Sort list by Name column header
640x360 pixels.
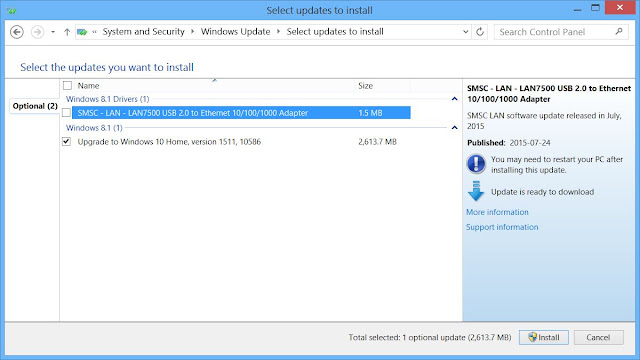click(89, 86)
